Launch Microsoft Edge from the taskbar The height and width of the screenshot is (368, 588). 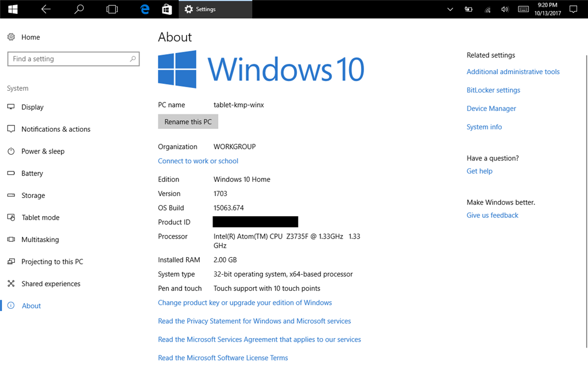point(145,9)
